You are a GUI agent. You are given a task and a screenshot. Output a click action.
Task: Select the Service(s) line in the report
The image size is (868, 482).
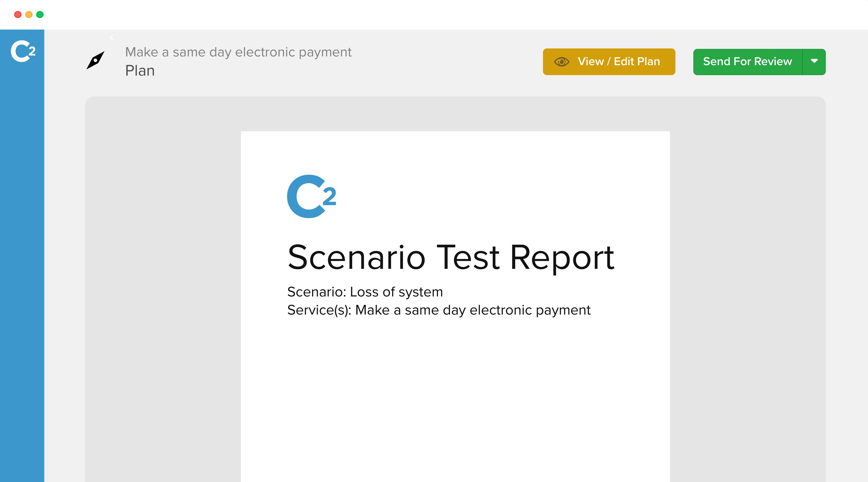[439, 310]
